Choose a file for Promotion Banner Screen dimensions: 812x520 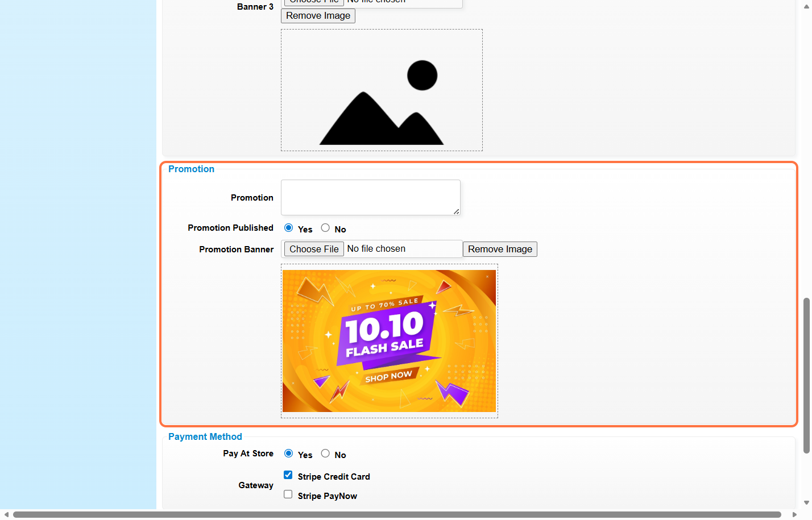(x=314, y=249)
